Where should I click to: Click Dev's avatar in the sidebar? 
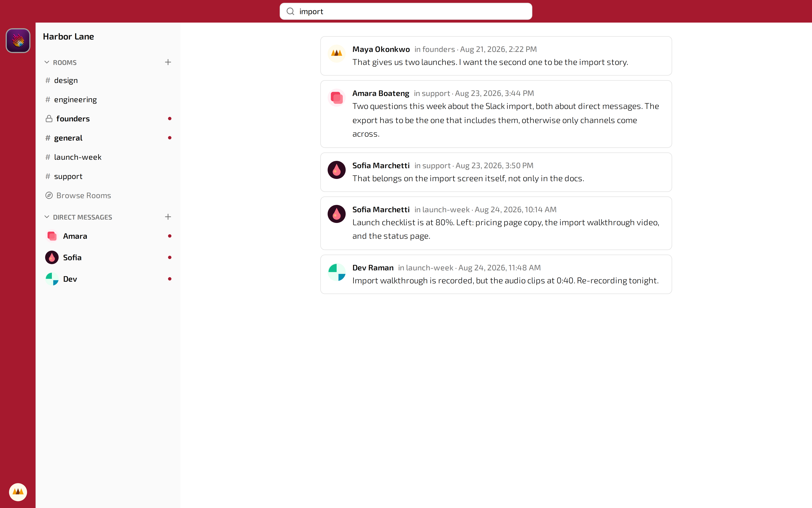tap(52, 279)
